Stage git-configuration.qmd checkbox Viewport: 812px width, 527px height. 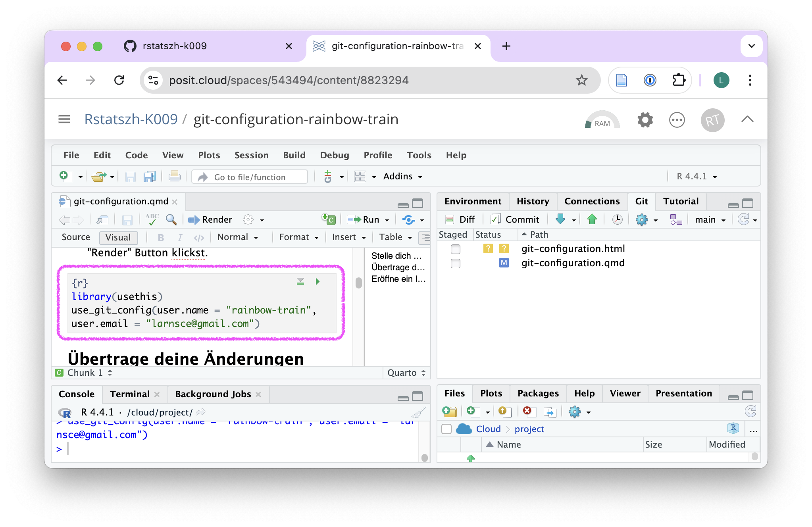pos(456,263)
